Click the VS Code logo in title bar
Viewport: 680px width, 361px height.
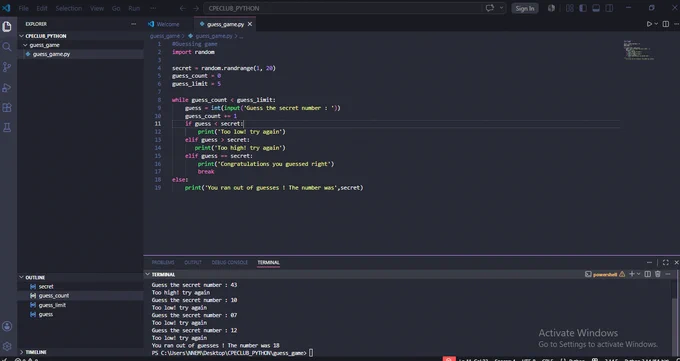[x=6, y=8]
